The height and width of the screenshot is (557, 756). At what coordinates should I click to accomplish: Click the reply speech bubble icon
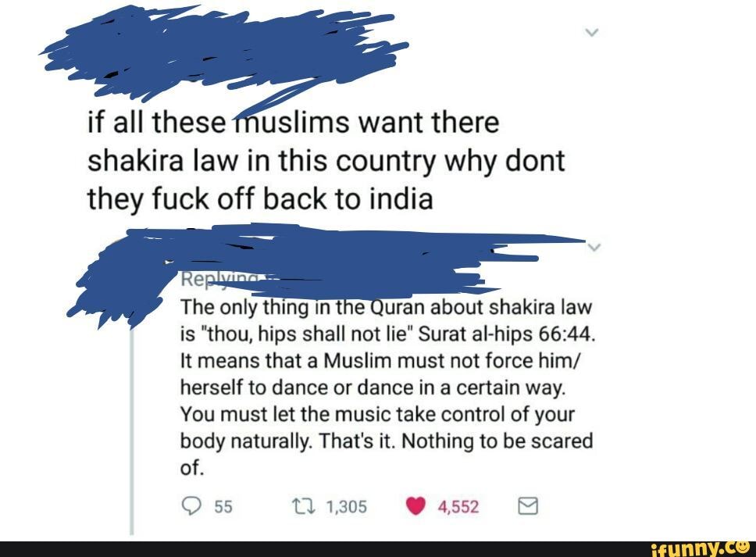tap(191, 506)
